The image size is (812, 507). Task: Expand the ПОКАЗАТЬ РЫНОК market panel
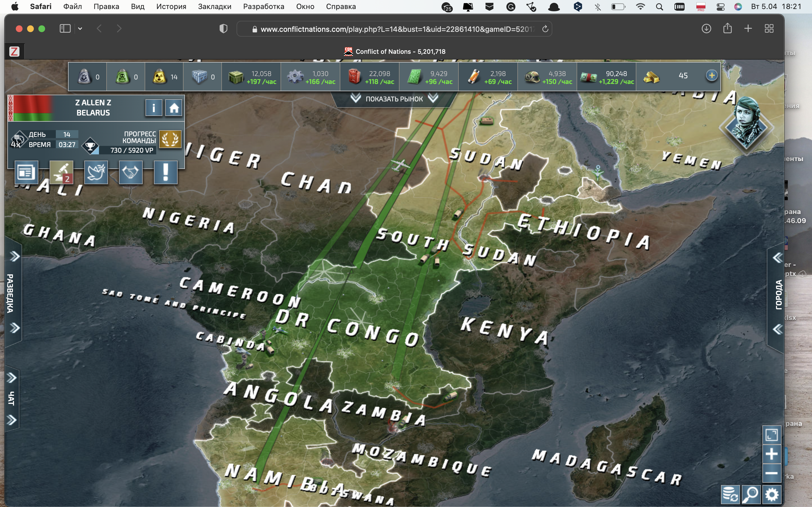click(394, 99)
